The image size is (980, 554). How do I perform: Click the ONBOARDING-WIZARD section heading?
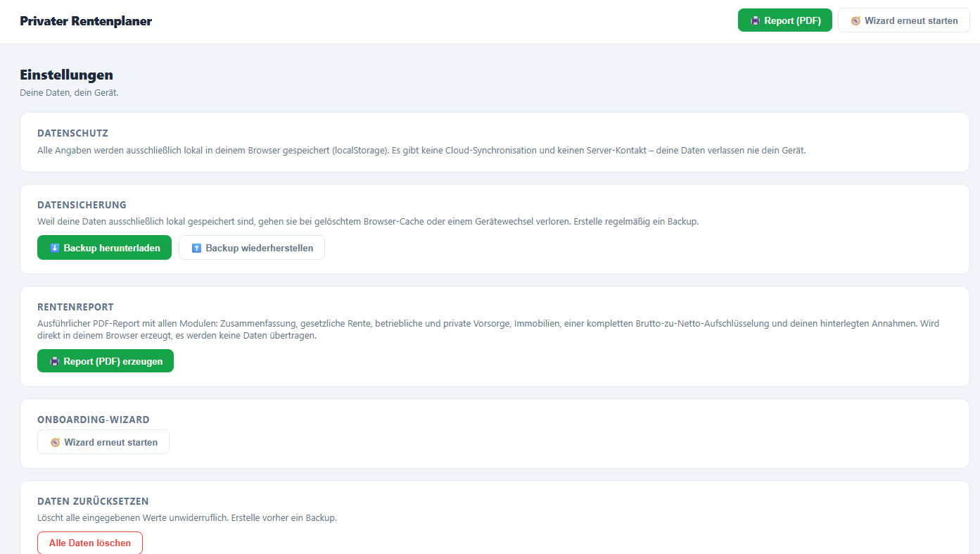click(94, 420)
